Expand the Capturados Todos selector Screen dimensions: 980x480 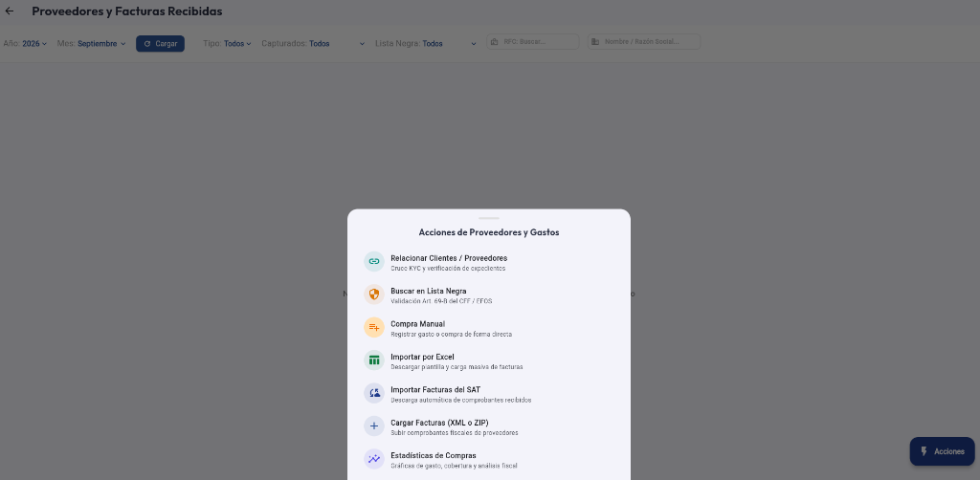338,44
